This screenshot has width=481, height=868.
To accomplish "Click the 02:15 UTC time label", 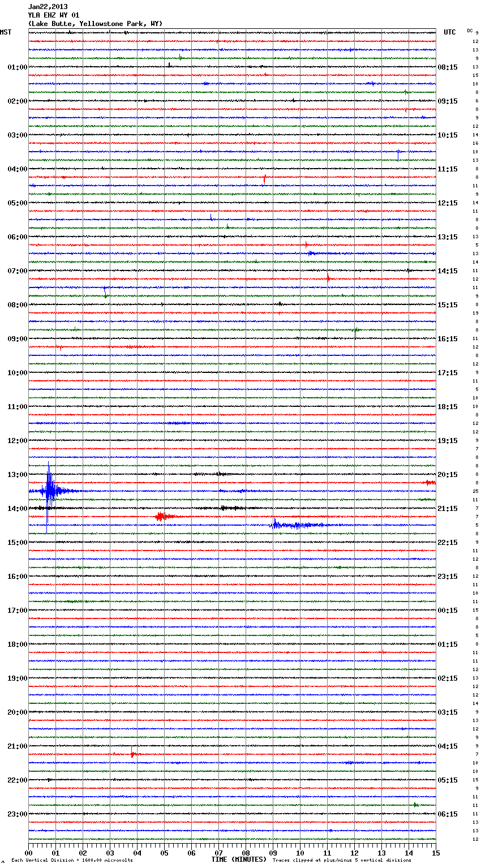I will pos(448,678).
